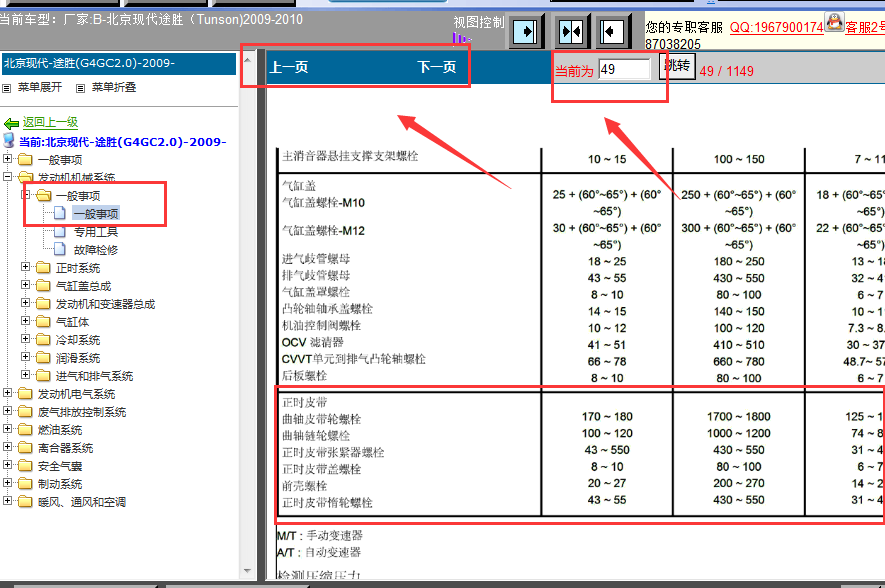Click the 1700 ~ 1800 torque value
The image size is (885, 588).
pos(738,416)
